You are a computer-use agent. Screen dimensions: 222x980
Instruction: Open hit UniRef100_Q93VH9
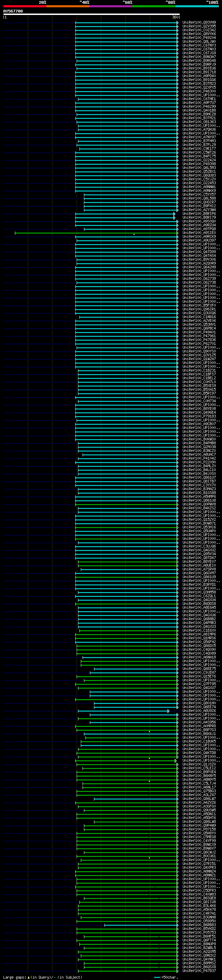(199, 23)
